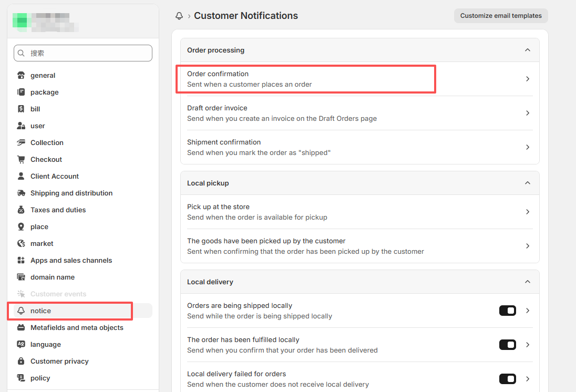Toggle off 'Orders are being shipped locally'

[x=507, y=311]
